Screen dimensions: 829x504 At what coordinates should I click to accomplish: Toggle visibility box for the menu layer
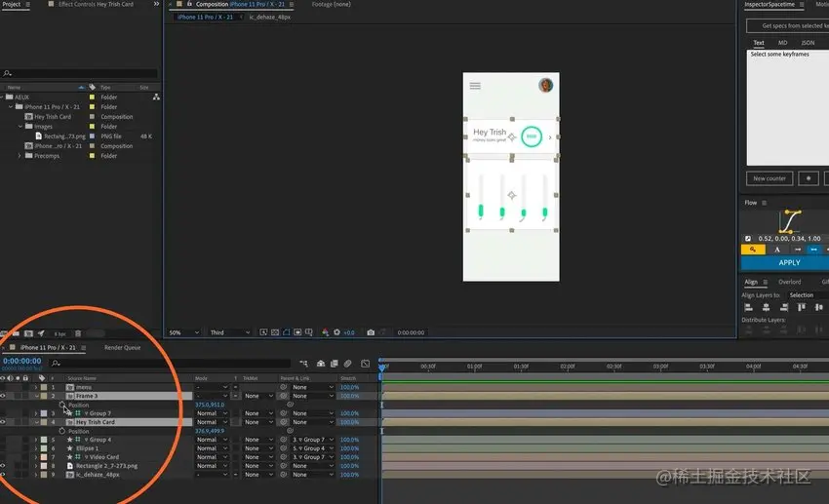(3, 387)
